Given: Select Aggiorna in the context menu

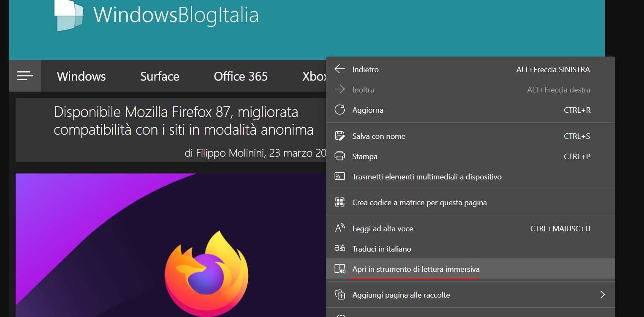Looking at the screenshot, I should [x=470, y=110].
